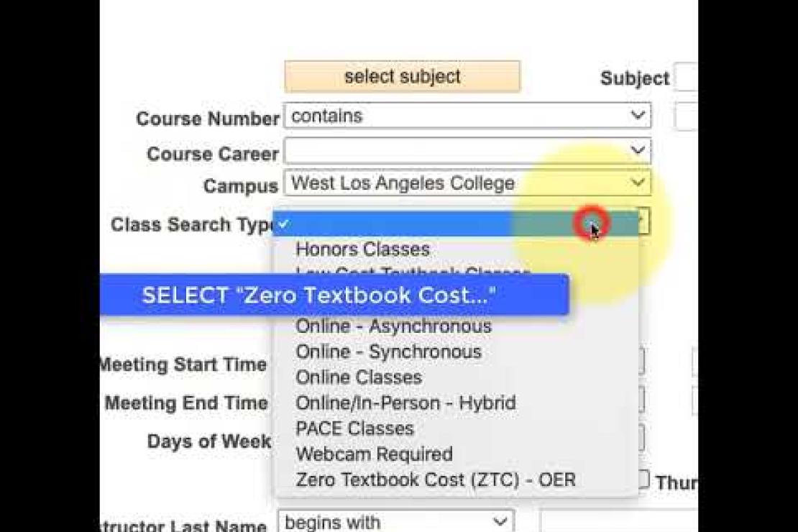Choose Honors Classes from the list
Image resolution: width=798 pixels, height=532 pixels.
(x=362, y=249)
